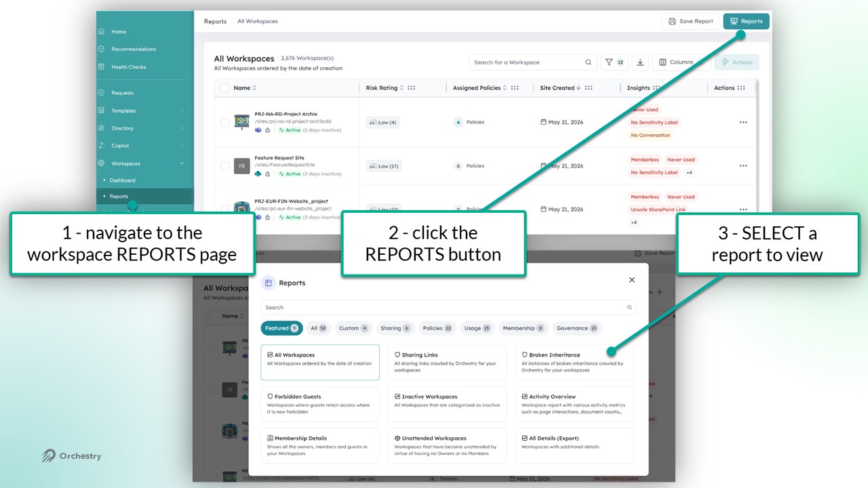Open the filter funnel showing 12

tap(614, 62)
